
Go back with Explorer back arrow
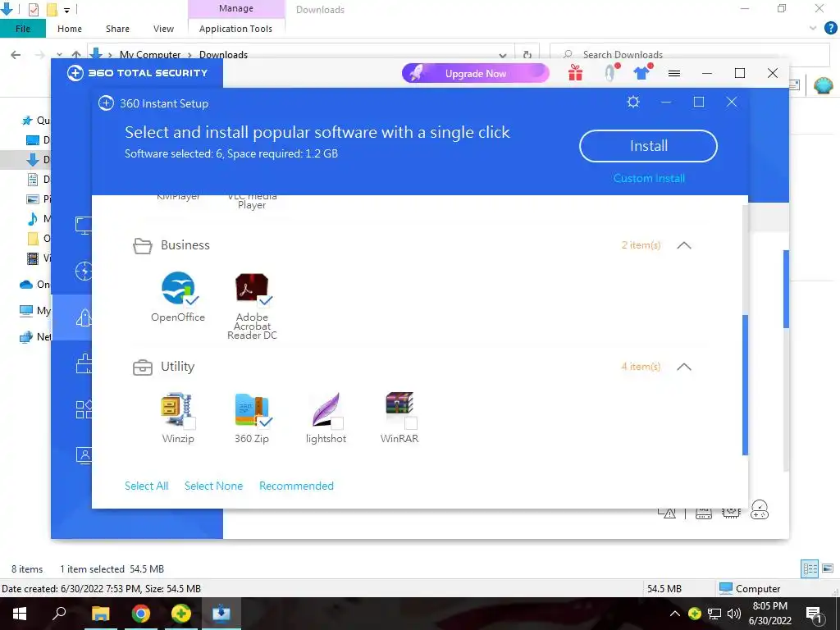pos(16,55)
